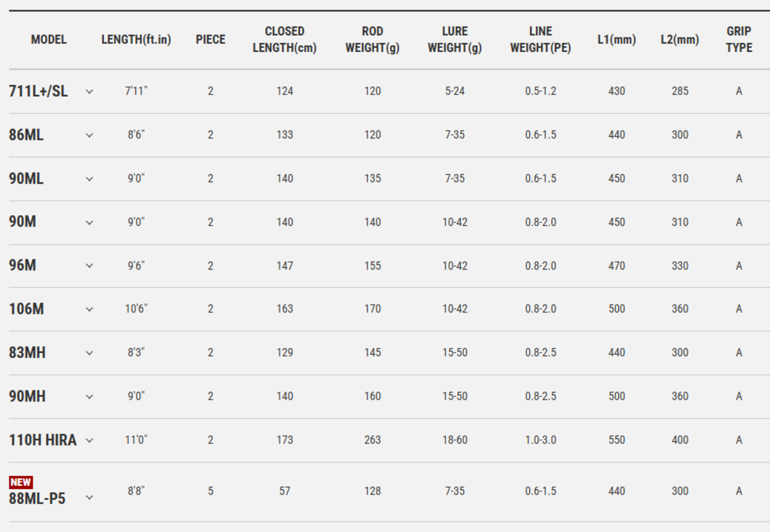Click the 88ML-P5 model name
Image resolution: width=770 pixels, height=532 pixels.
pos(37,498)
